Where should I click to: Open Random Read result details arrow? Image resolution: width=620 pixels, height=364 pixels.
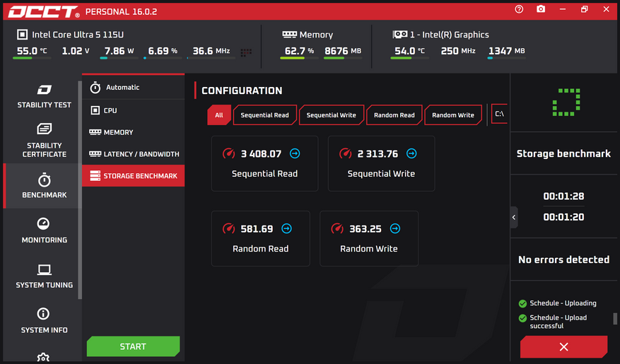pos(286,228)
